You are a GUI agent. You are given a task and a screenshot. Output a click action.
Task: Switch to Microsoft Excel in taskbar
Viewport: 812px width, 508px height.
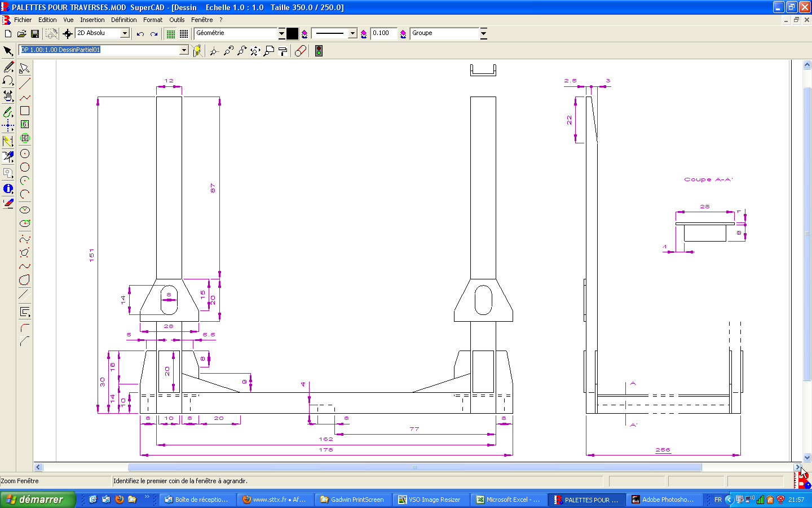point(507,500)
